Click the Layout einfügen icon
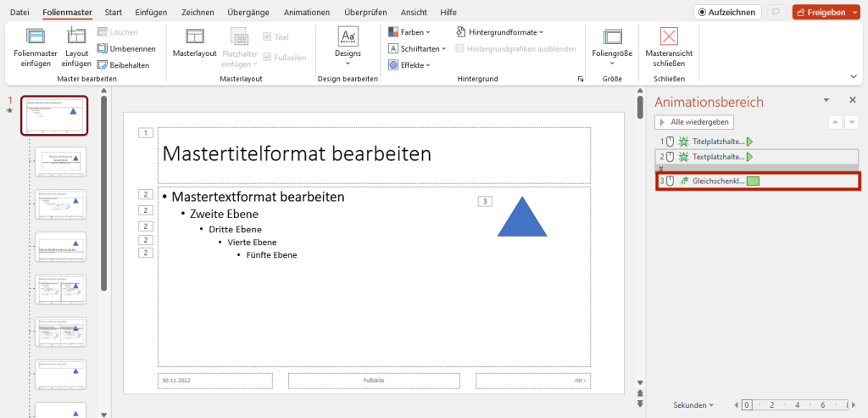868x418 pixels. point(76,36)
